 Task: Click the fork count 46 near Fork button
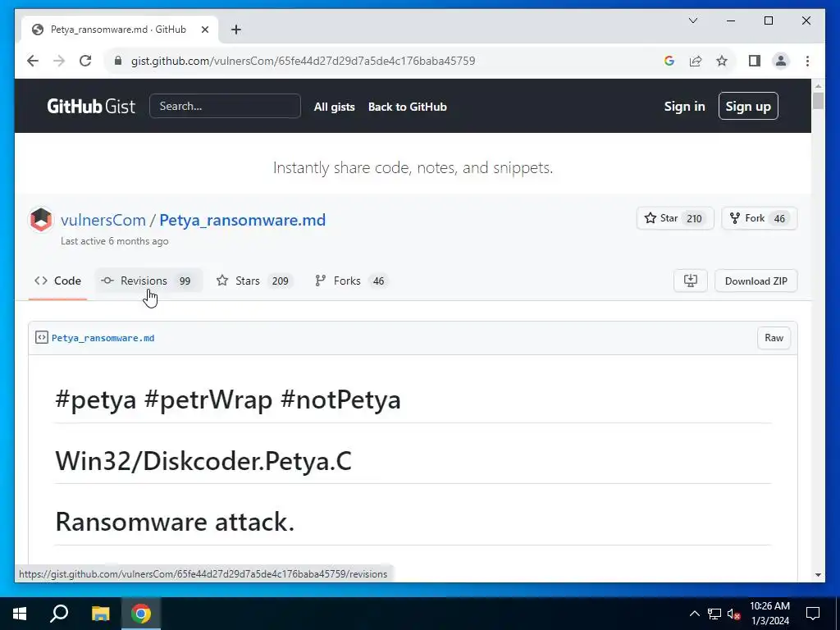[x=779, y=218]
